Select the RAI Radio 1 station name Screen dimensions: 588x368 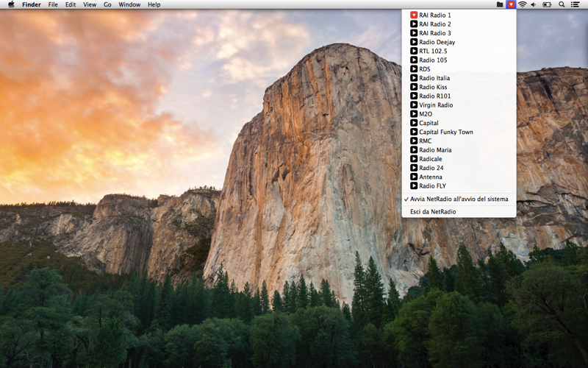tap(435, 15)
